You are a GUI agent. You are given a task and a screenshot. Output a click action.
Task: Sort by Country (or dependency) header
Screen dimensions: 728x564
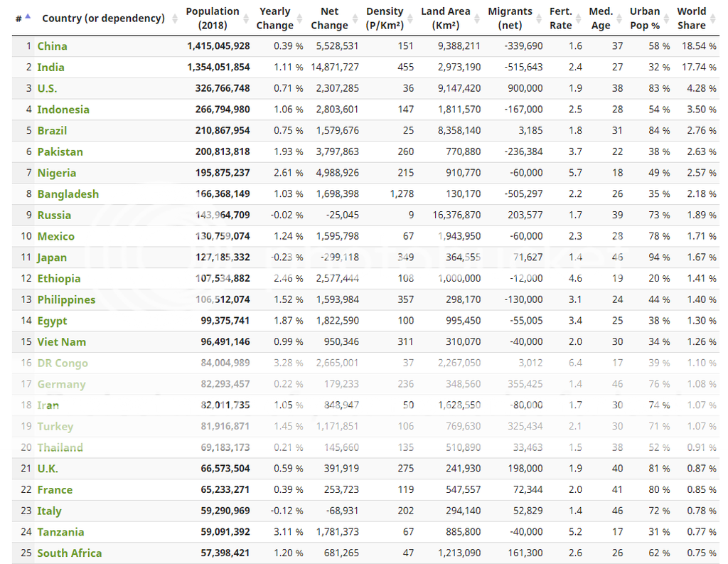pos(103,18)
